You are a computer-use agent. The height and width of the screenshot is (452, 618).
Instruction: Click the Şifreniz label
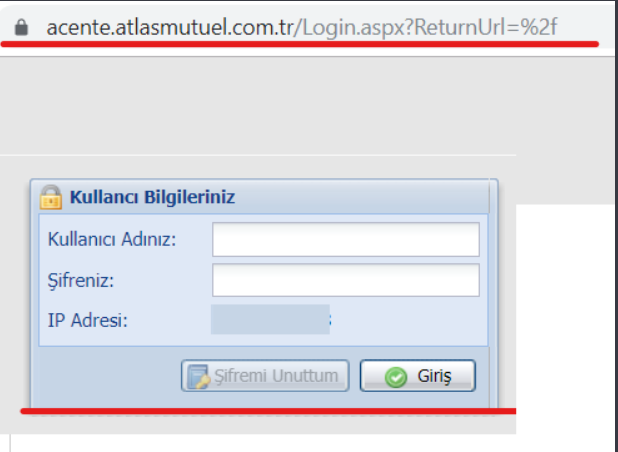81,281
